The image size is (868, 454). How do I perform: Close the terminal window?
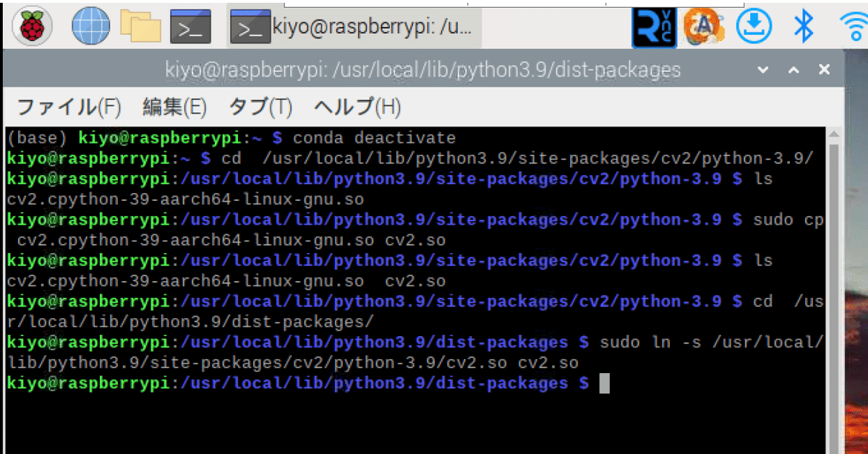824,70
